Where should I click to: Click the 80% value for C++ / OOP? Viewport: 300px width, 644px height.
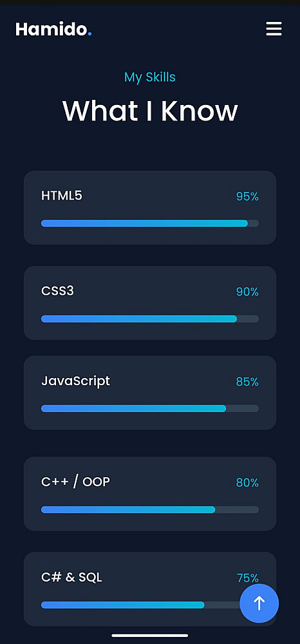(247, 482)
